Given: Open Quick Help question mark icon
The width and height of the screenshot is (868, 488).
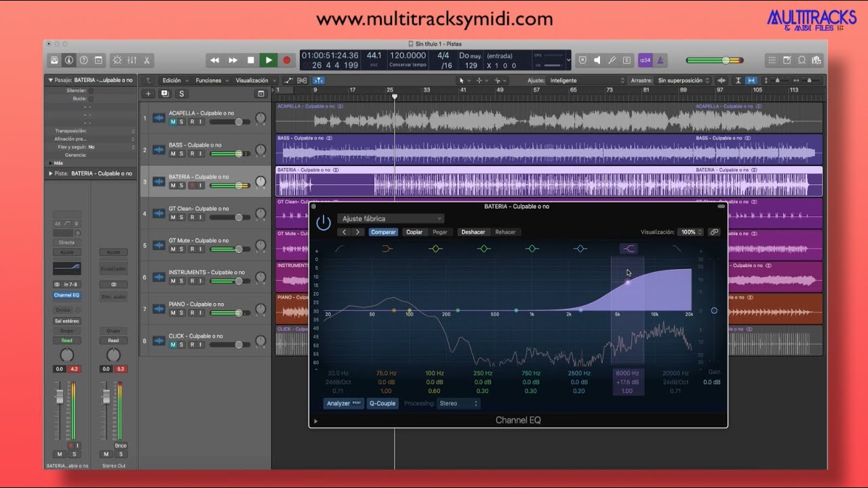Looking at the screenshot, I should click(83, 60).
